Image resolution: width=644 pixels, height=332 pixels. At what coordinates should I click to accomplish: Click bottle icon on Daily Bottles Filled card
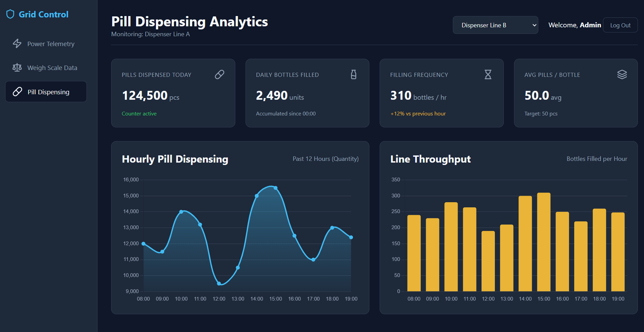tap(354, 74)
